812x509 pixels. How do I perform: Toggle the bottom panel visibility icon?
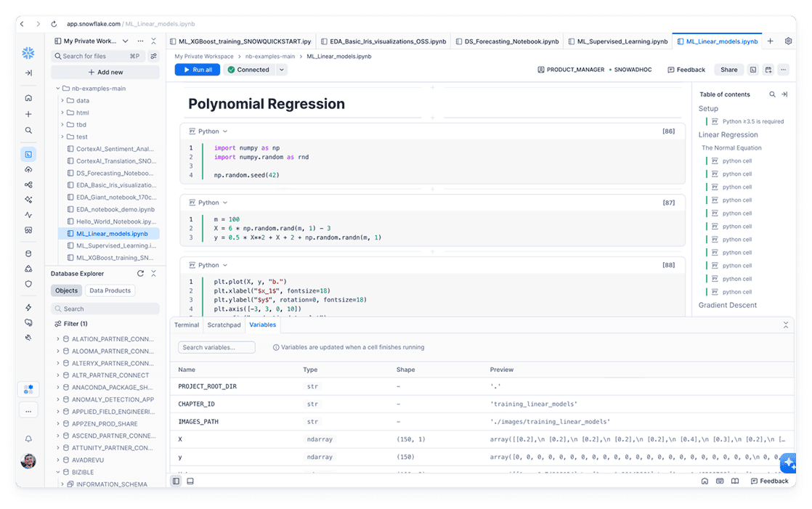point(190,481)
